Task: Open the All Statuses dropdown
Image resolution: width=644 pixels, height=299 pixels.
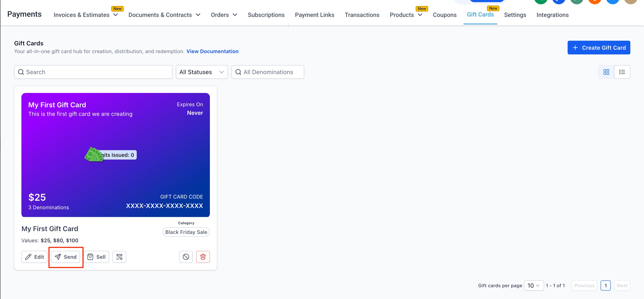Action: click(x=202, y=72)
